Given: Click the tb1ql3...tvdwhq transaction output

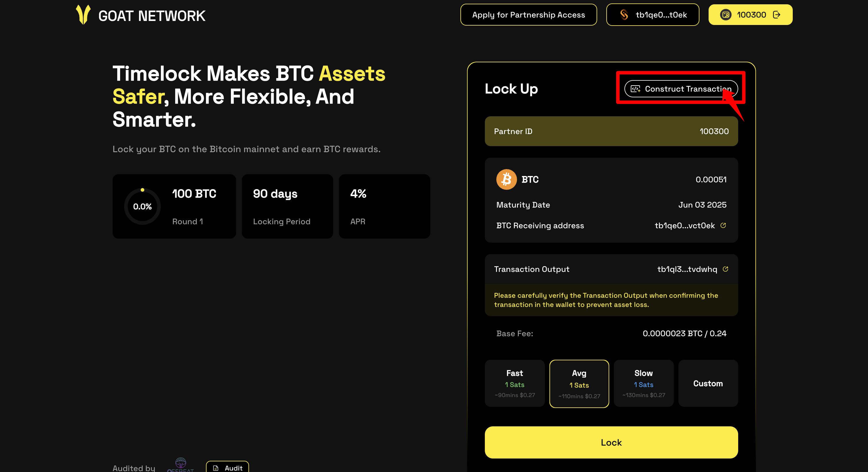Looking at the screenshot, I should 687,269.
